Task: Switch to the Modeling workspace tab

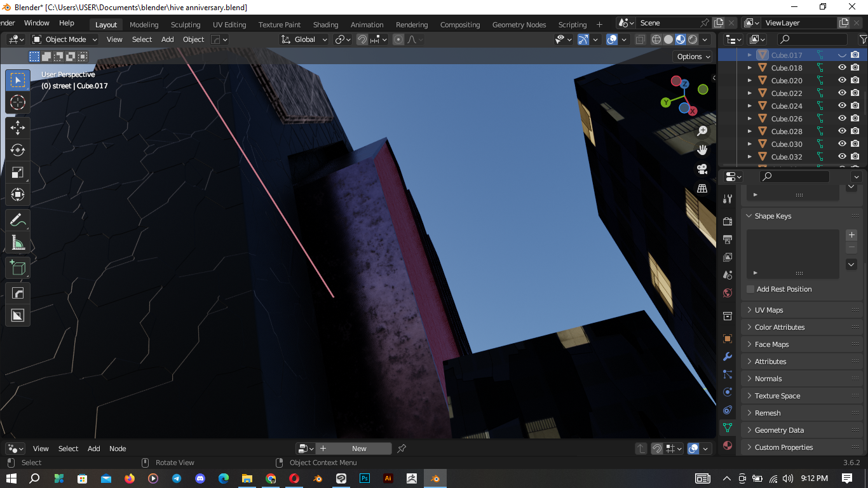Action: [144, 25]
